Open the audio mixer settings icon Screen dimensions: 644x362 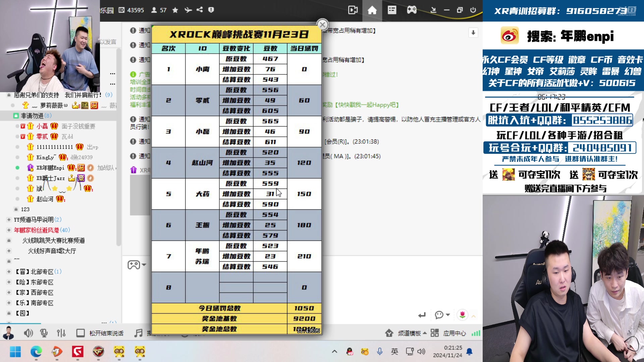(61, 333)
